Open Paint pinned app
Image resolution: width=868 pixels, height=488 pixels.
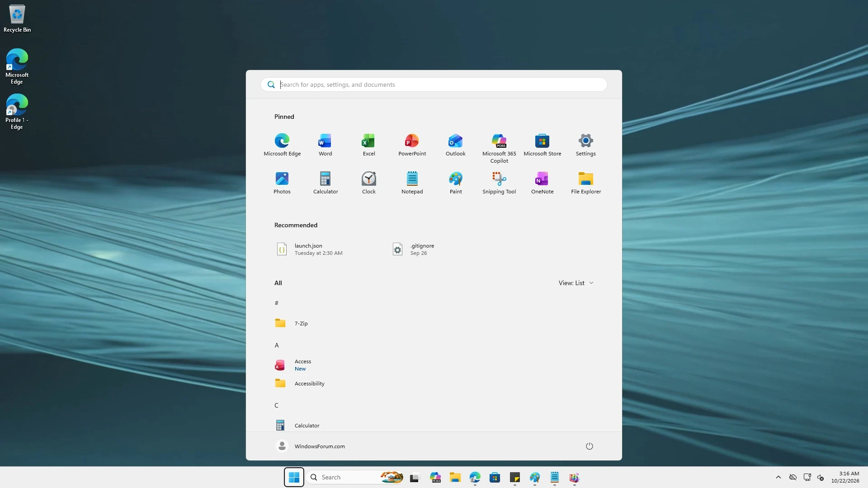click(x=455, y=183)
